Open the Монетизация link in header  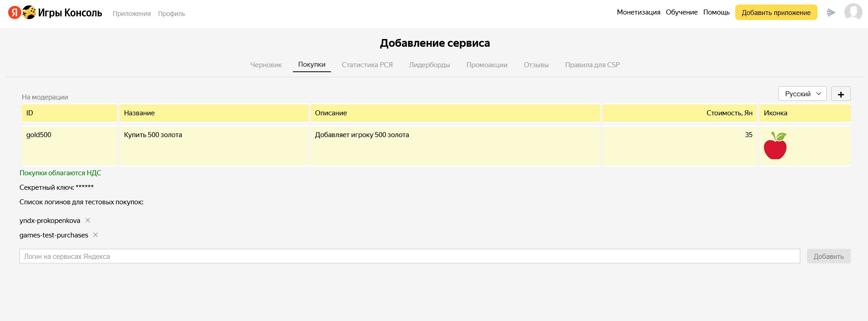coord(638,12)
